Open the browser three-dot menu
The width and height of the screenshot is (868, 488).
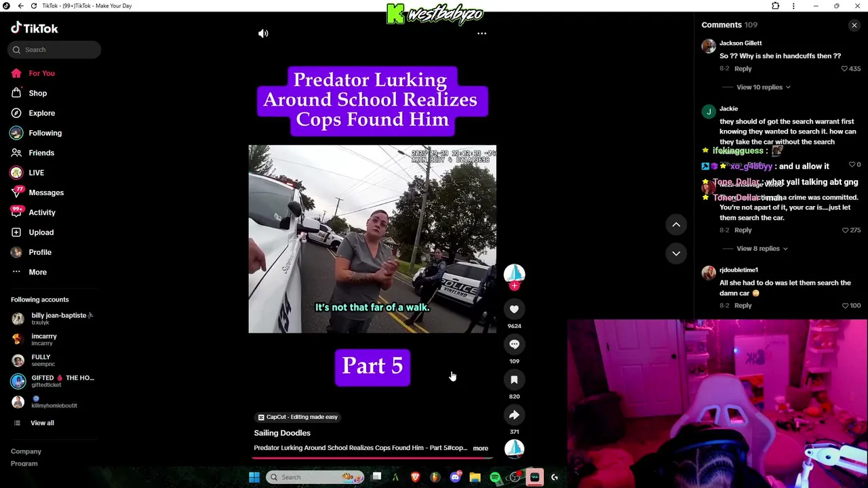click(x=793, y=6)
